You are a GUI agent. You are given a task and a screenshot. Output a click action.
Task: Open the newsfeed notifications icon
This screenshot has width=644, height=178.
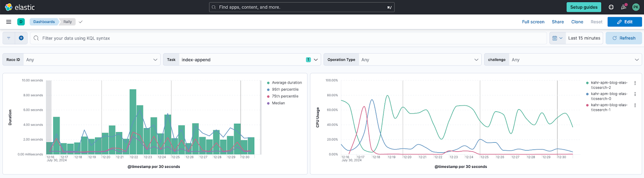pos(623,7)
